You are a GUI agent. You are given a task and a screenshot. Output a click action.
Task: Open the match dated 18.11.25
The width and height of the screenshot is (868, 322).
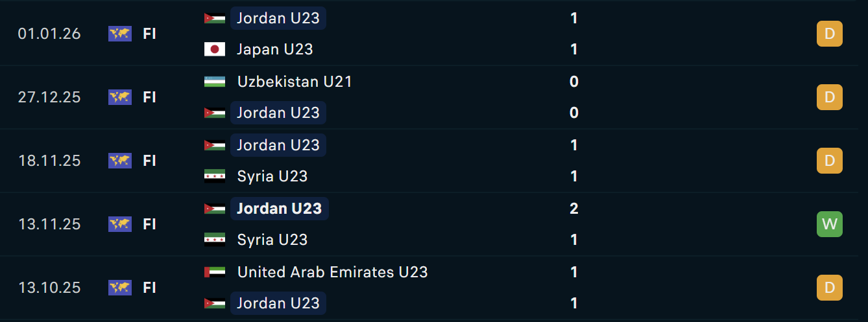click(49, 161)
